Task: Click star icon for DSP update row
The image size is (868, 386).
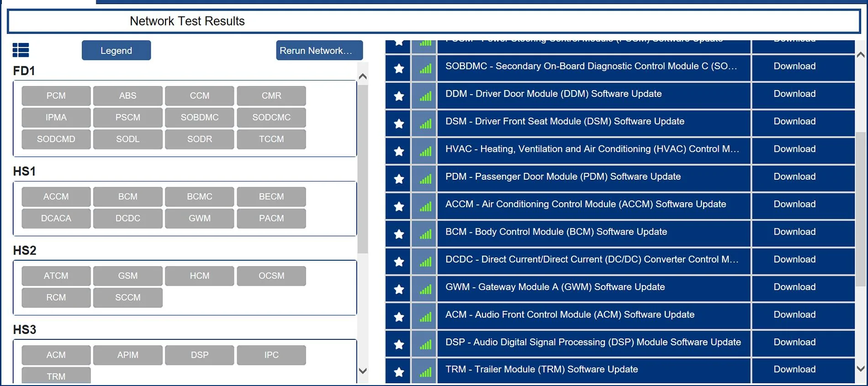Action: [x=399, y=344]
